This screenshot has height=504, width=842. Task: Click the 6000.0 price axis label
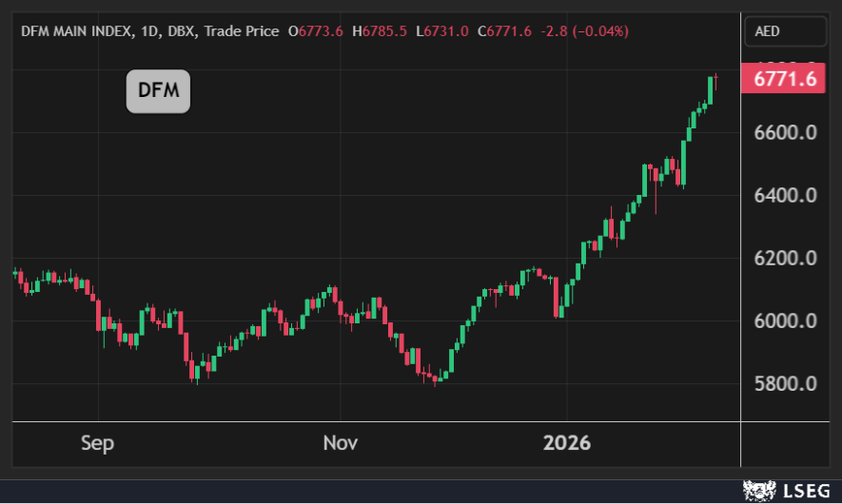[785, 320]
